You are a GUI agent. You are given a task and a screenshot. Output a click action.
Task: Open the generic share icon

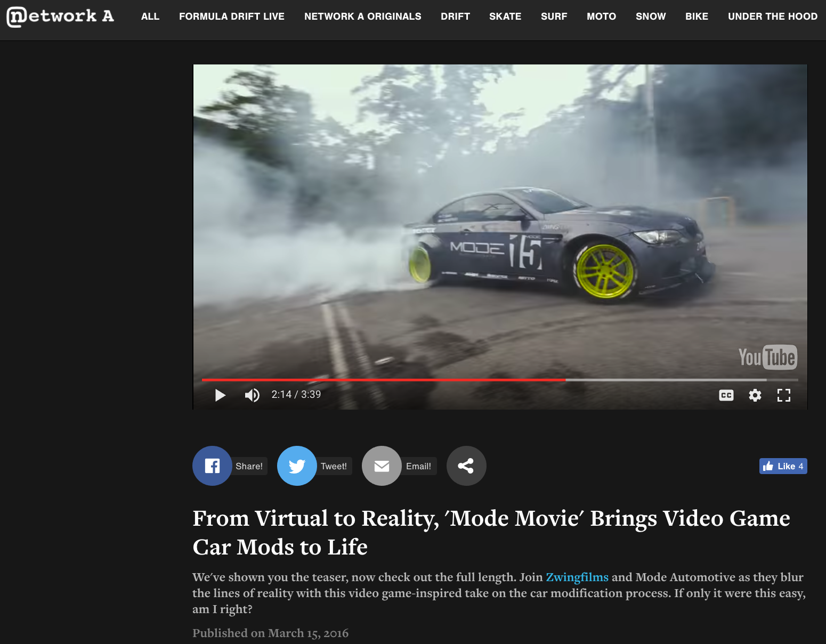pyautogui.click(x=466, y=466)
